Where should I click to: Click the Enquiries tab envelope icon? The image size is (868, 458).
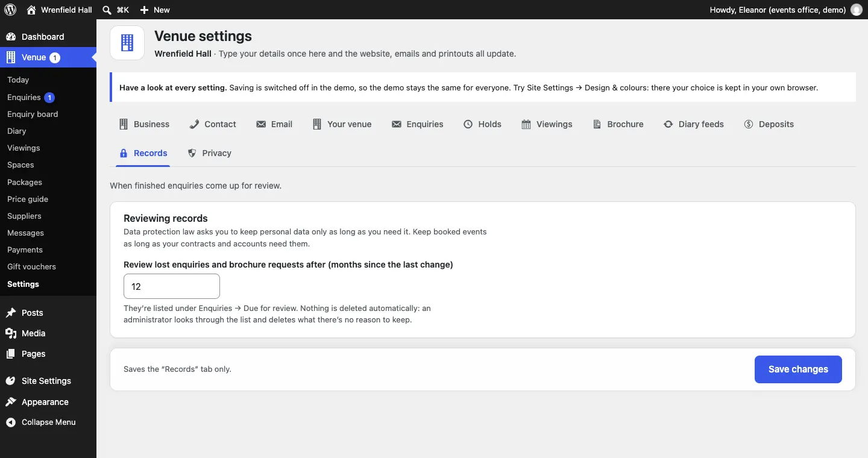[x=397, y=124]
